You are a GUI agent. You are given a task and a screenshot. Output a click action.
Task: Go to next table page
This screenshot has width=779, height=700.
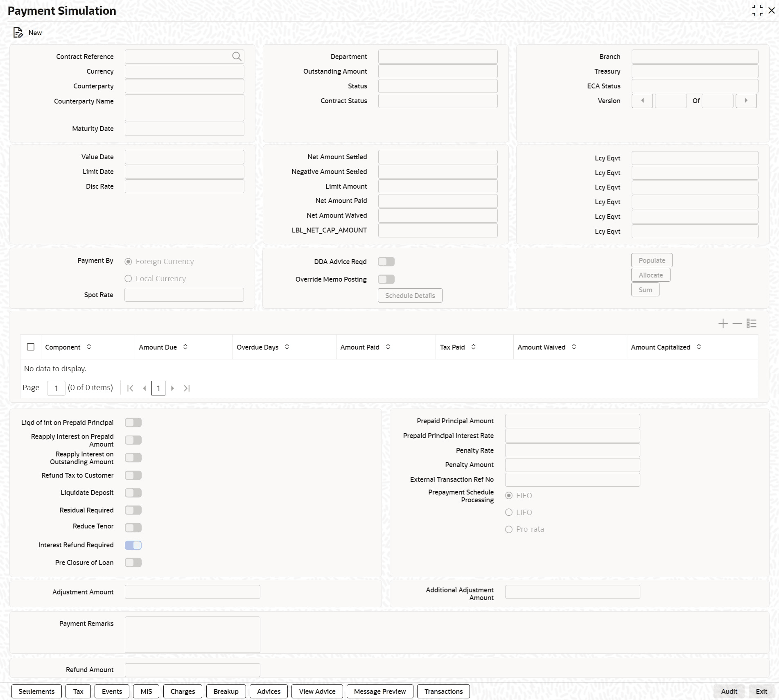[172, 388]
